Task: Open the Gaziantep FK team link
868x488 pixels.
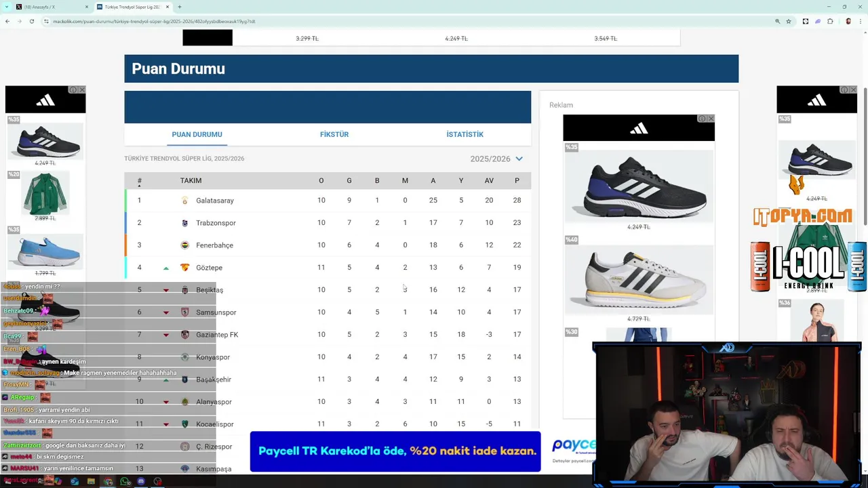Action: click(217, 335)
